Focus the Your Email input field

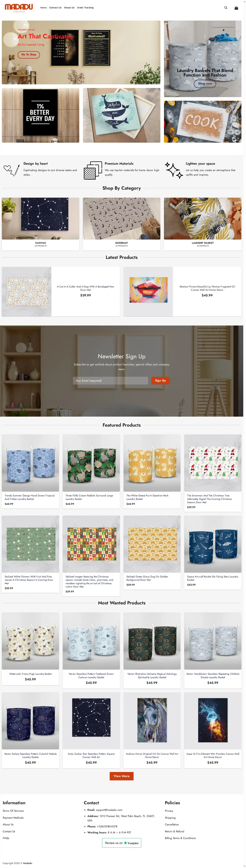click(111, 380)
